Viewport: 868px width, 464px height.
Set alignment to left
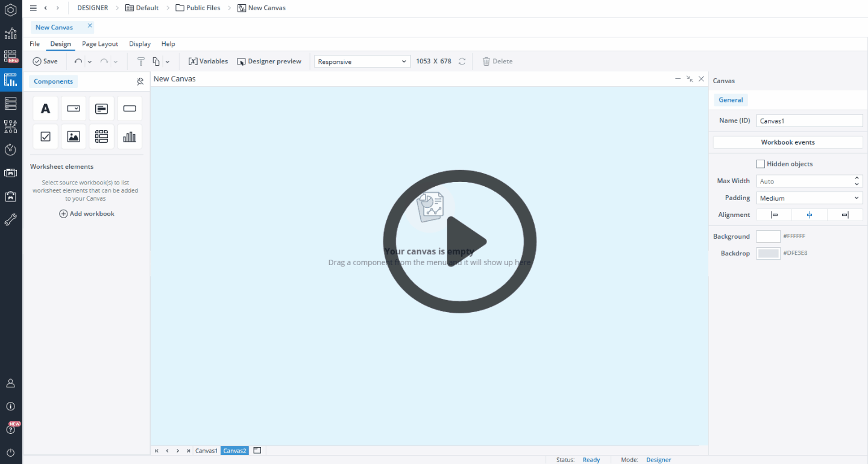(774, 215)
